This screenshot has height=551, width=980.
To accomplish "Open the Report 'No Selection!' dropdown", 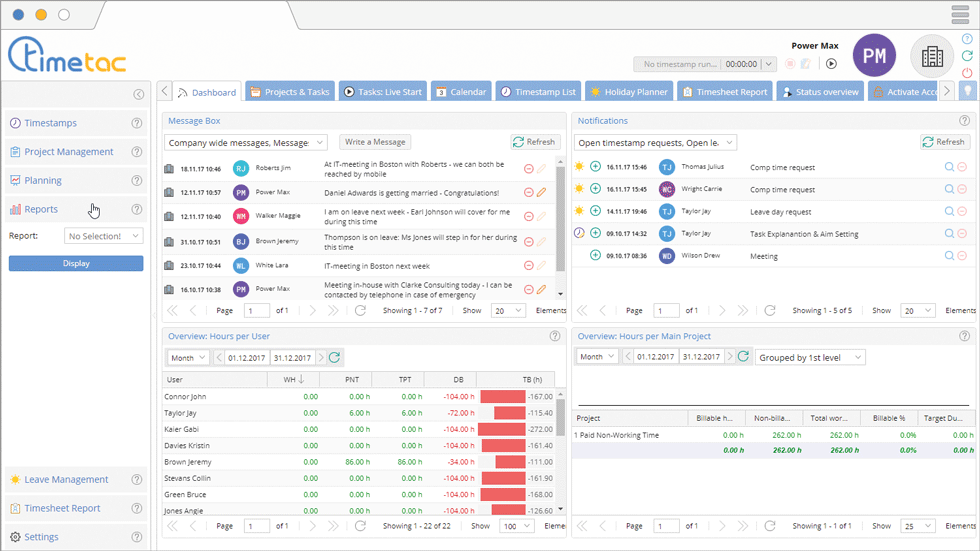I will point(104,236).
